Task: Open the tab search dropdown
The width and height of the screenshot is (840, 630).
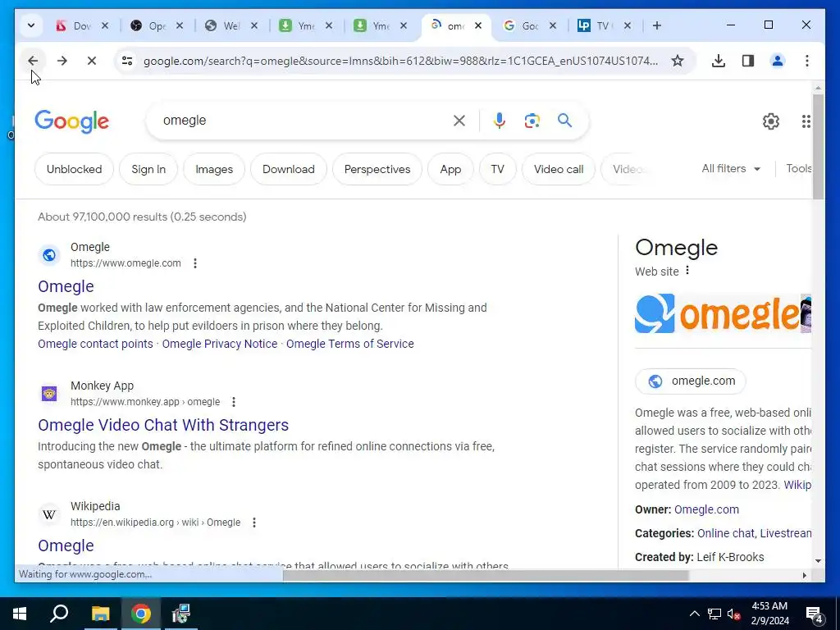Action: 31,25
